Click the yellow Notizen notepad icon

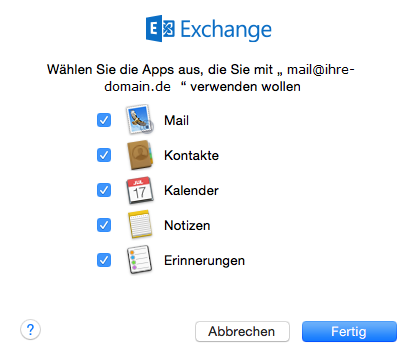140,224
